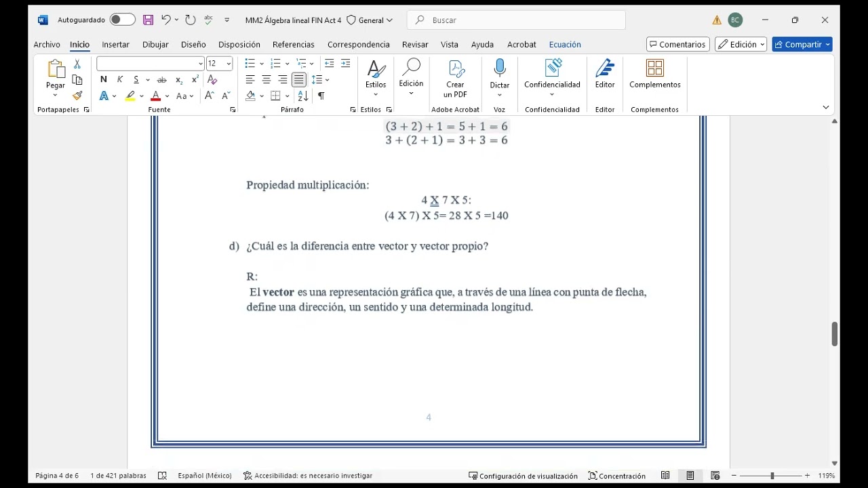868x488 pixels.
Task: Apply borders to the paragraph
Action: 275,96
